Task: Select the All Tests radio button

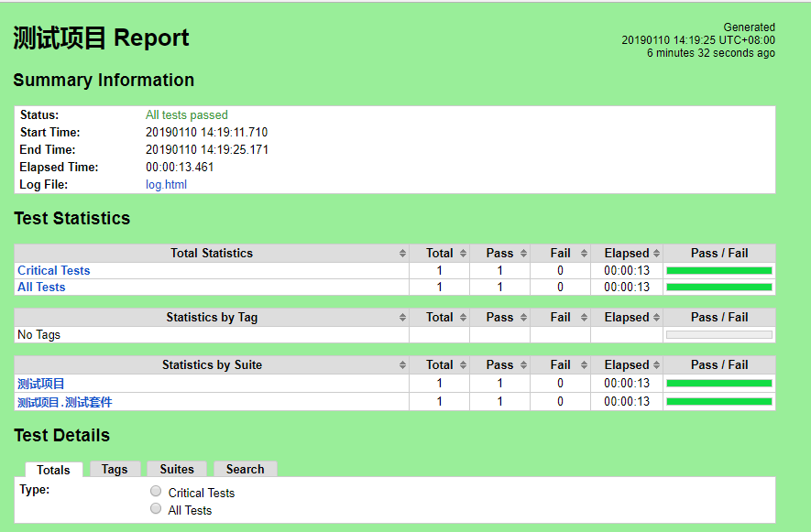Action: 156,509
